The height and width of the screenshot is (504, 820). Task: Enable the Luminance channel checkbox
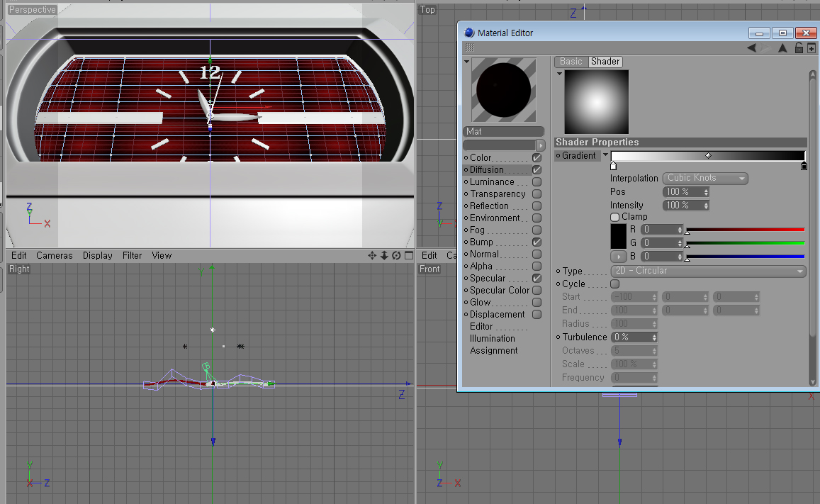537,182
